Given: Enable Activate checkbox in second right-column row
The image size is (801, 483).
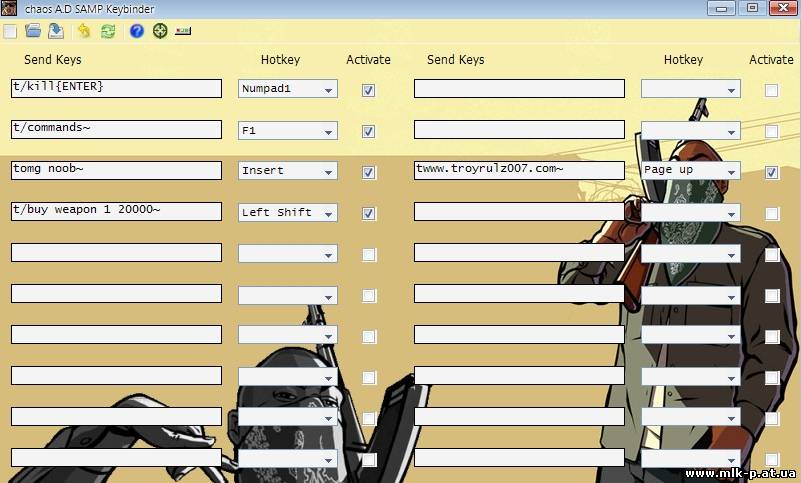Looking at the screenshot, I should (x=771, y=131).
